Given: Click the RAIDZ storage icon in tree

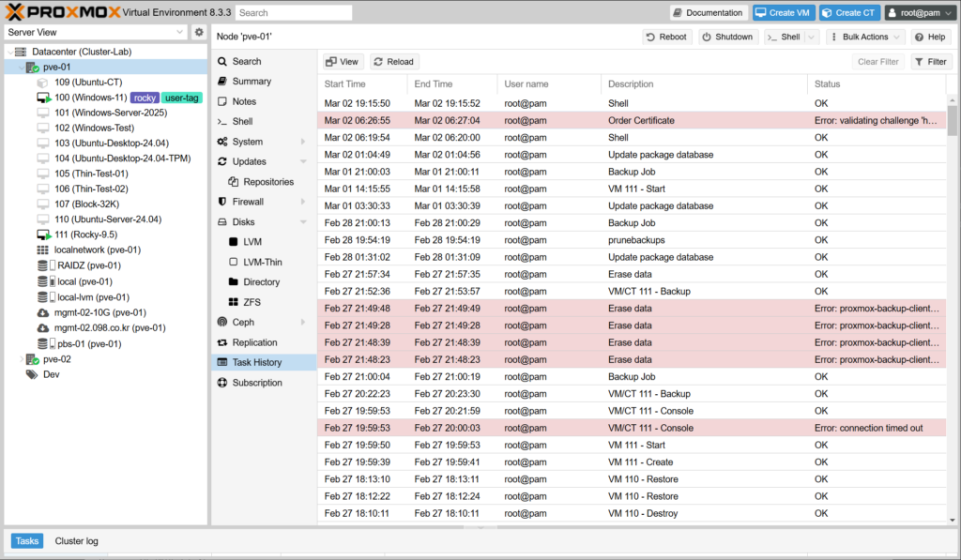Looking at the screenshot, I should coord(43,265).
